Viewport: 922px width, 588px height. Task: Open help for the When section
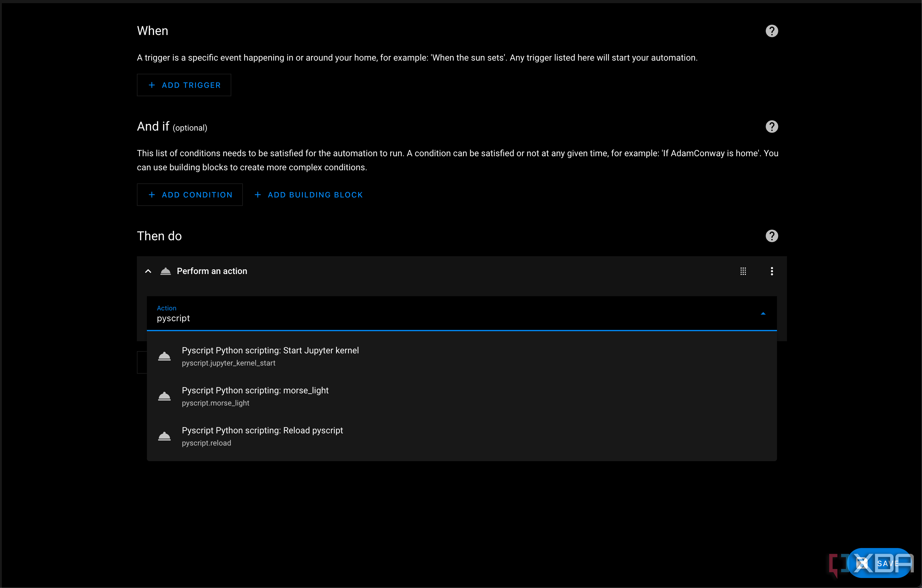(x=772, y=31)
